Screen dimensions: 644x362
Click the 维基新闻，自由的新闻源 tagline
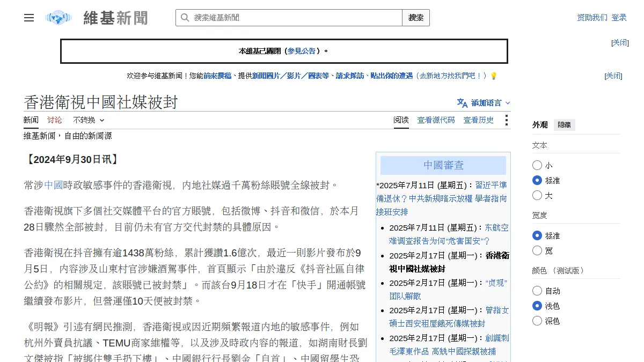click(x=68, y=136)
